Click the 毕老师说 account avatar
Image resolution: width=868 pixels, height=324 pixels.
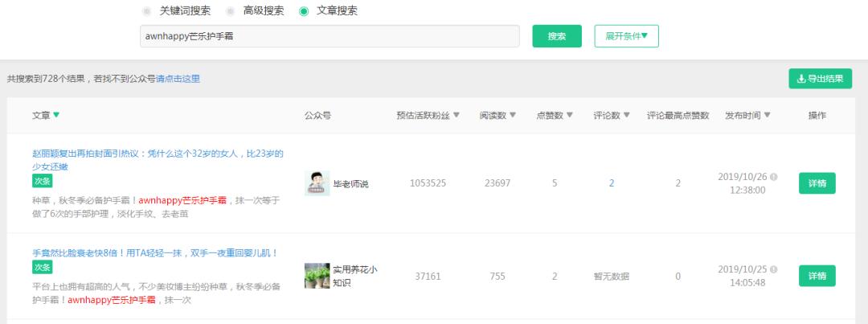pos(317,183)
